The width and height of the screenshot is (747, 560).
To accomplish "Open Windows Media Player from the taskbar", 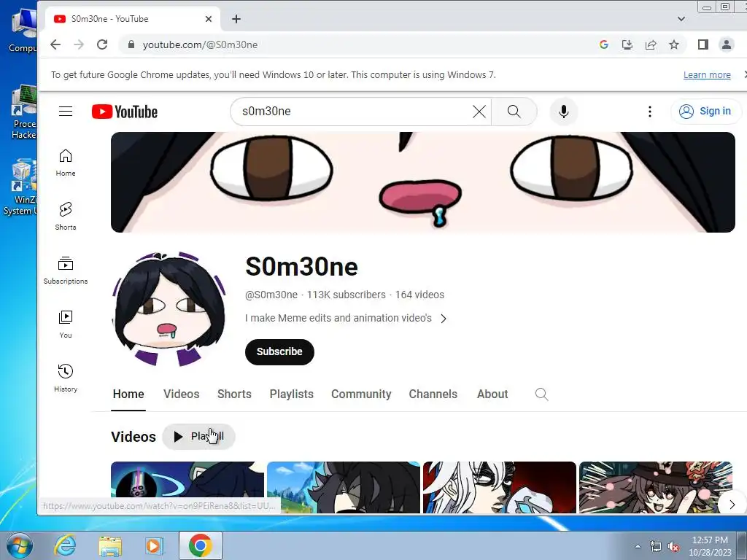I will (154, 545).
